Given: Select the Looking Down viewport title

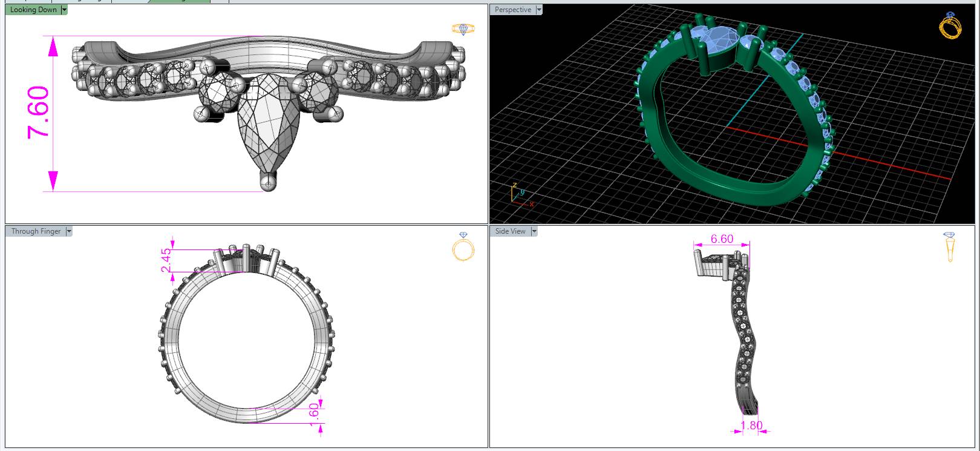Looking at the screenshot, I should 33,10.
